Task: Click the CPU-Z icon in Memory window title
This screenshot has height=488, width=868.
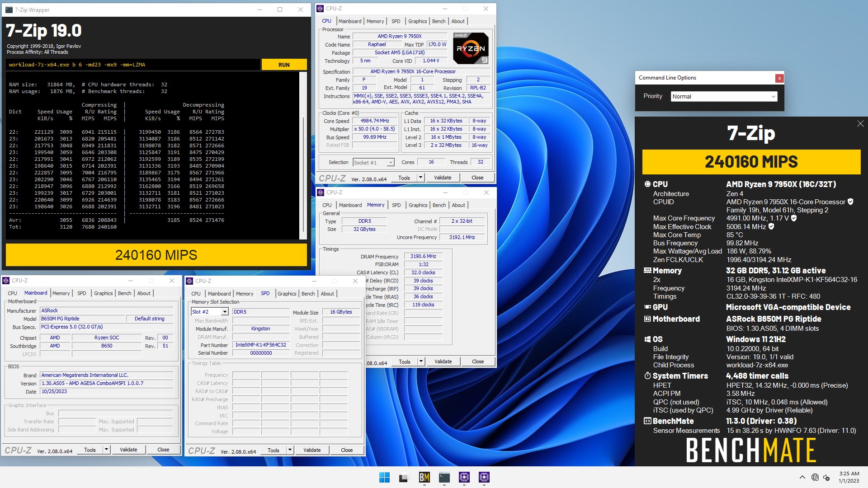Action: (321, 192)
